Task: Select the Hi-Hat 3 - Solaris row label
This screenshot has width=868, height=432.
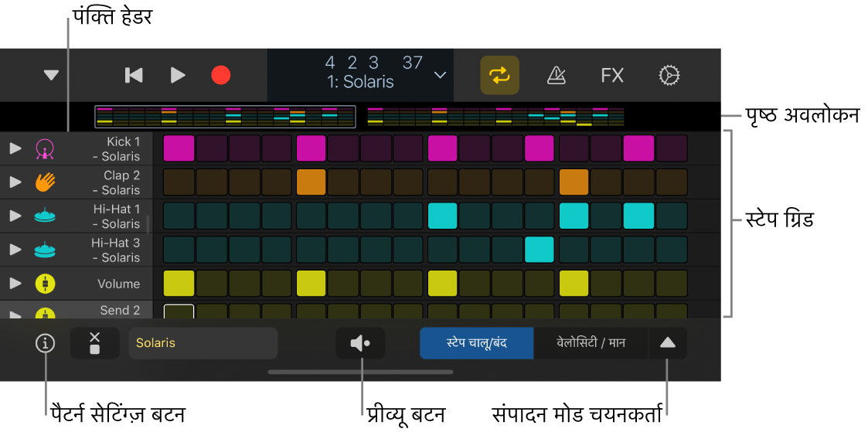Action: (116, 250)
